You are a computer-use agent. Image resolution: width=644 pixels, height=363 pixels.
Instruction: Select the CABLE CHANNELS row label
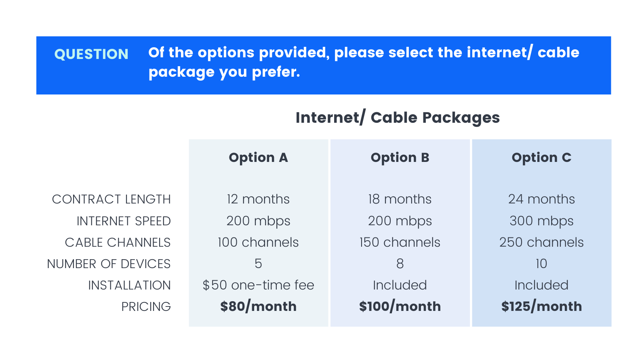(x=118, y=242)
